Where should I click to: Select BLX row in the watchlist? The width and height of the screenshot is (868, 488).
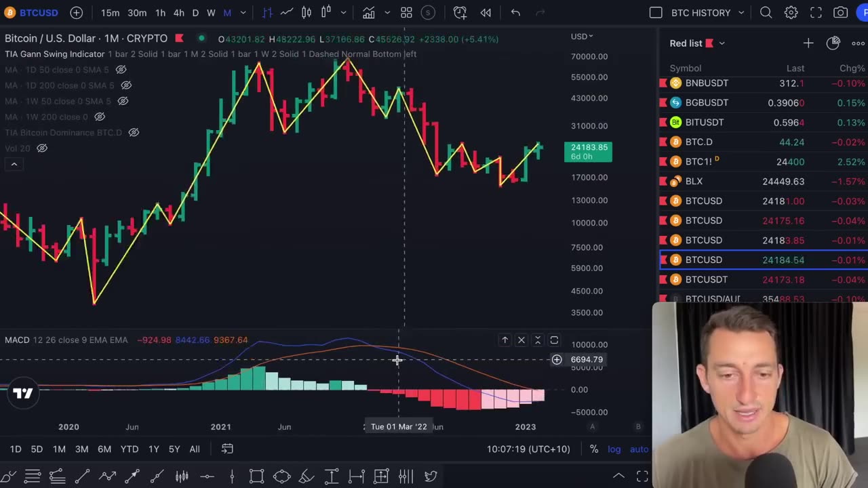[x=764, y=181]
